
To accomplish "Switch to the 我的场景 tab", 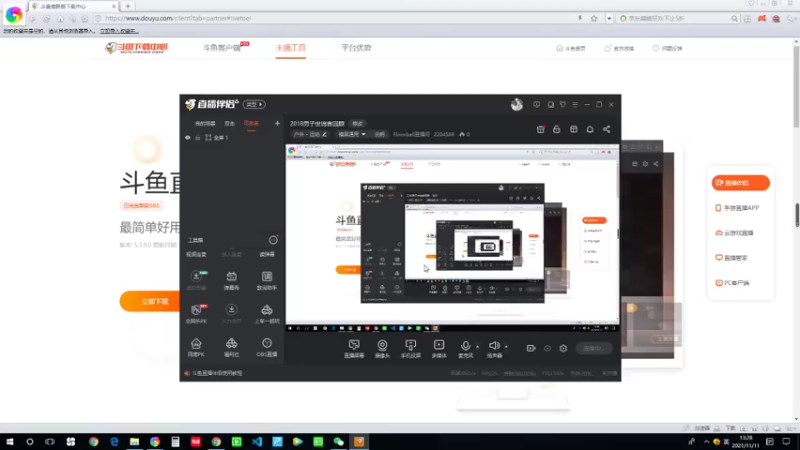I will click(x=205, y=123).
